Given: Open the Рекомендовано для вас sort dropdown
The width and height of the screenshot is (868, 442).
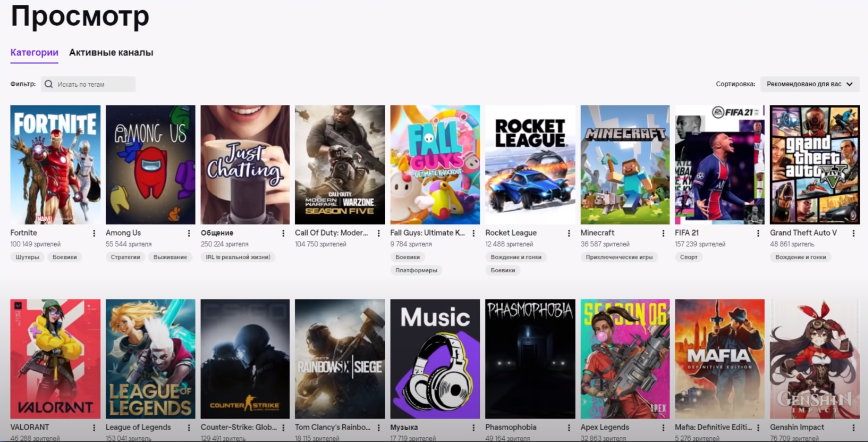Looking at the screenshot, I should [x=810, y=84].
